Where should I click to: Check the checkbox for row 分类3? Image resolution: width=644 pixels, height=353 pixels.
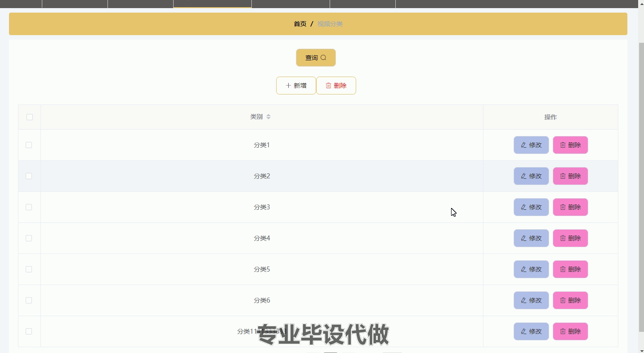[x=29, y=207]
